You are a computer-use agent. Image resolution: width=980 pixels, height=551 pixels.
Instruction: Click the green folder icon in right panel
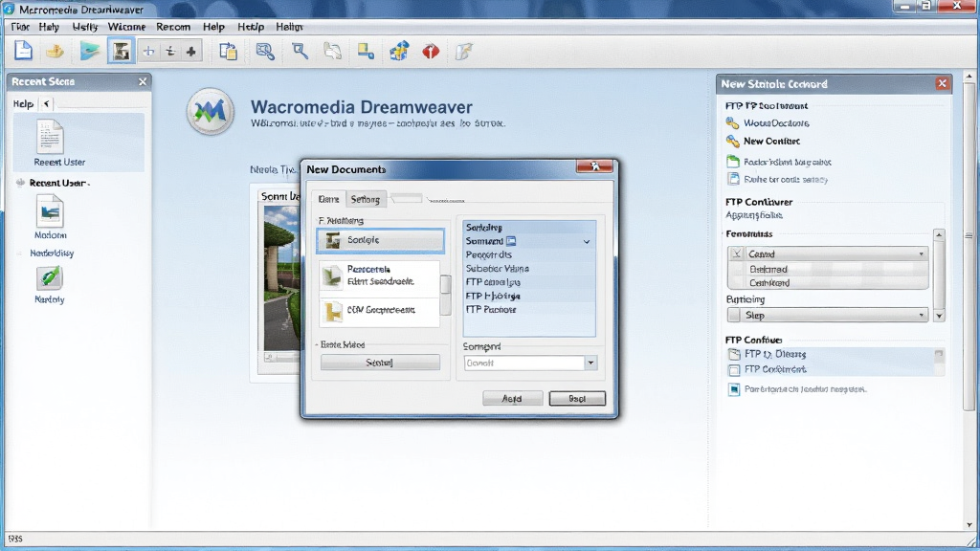tap(733, 162)
